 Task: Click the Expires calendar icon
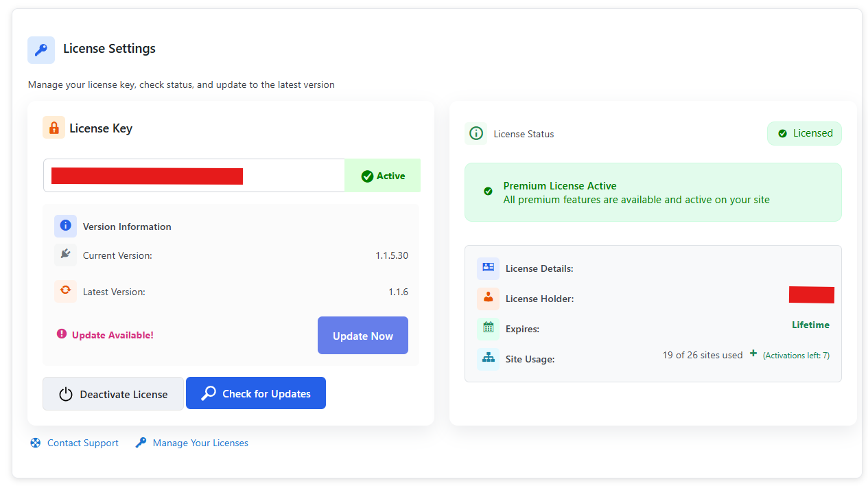(488, 328)
